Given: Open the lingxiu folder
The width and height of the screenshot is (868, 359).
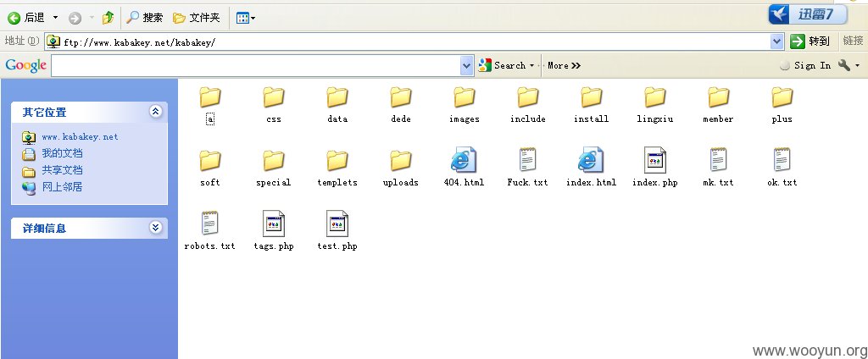Looking at the screenshot, I should 655,97.
